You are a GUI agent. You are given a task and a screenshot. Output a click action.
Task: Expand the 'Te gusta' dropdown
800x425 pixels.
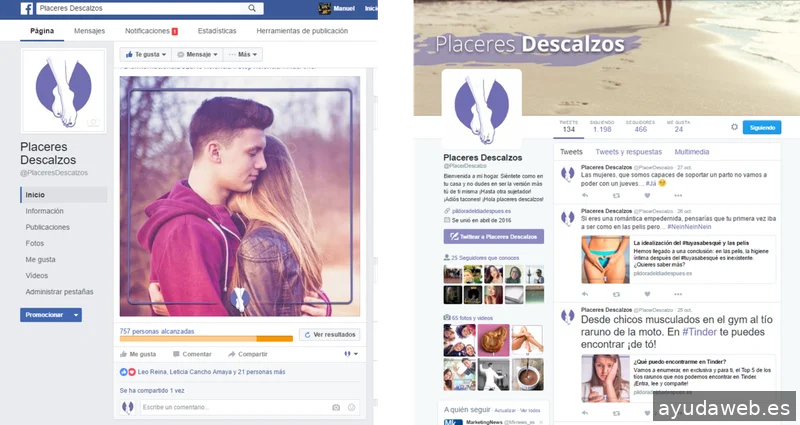coord(146,55)
